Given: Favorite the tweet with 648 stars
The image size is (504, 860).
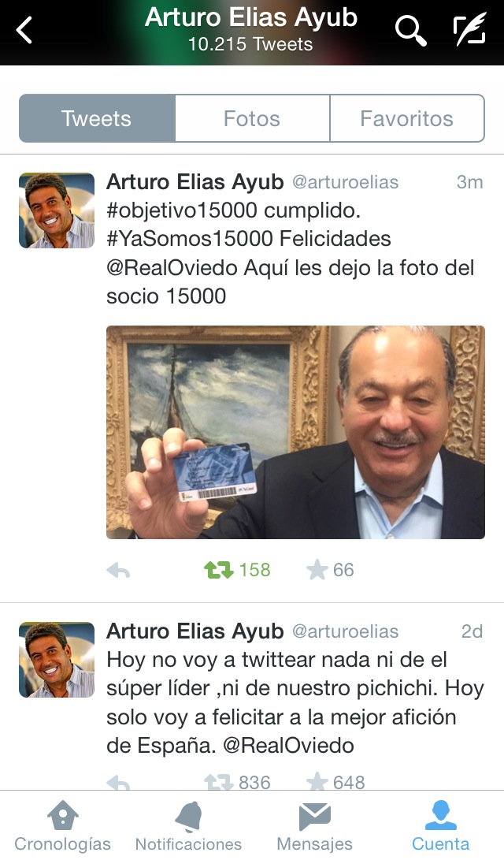Looking at the screenshot, I should click(317, 781).
